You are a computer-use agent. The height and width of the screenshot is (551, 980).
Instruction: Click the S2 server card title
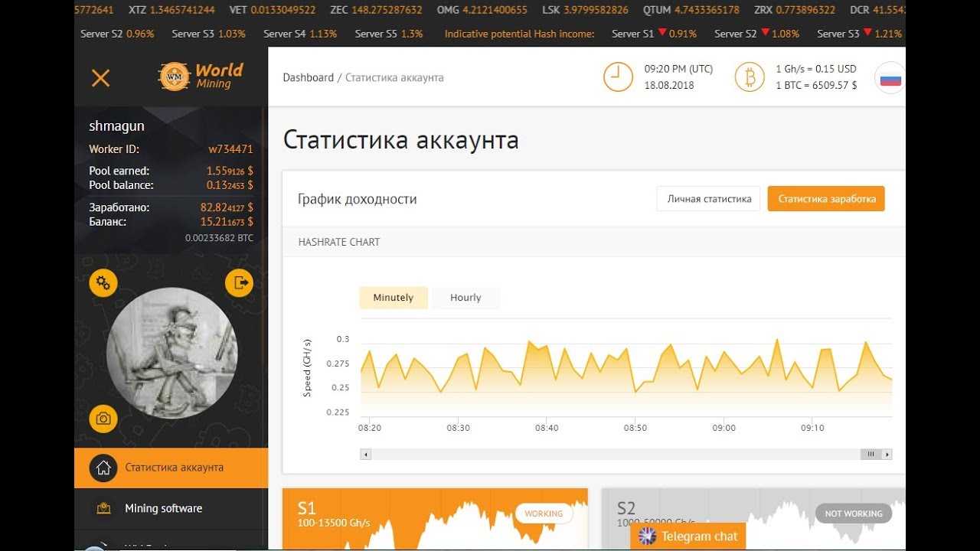click(x=626, y=508)
